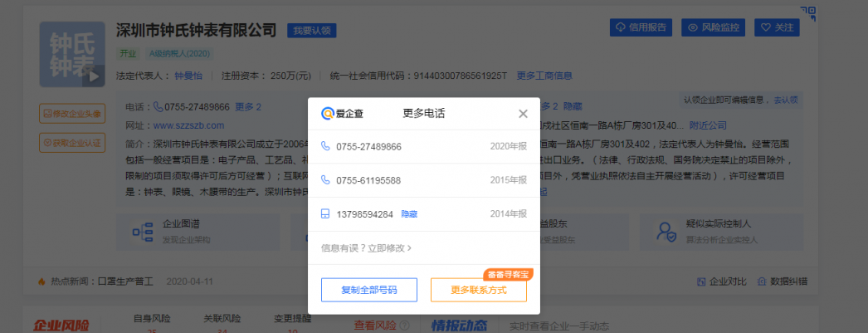Click 爱企查 logo in dialog
Image resolution: width=868 pixels, height=333 pixels.
coord(342,114)
